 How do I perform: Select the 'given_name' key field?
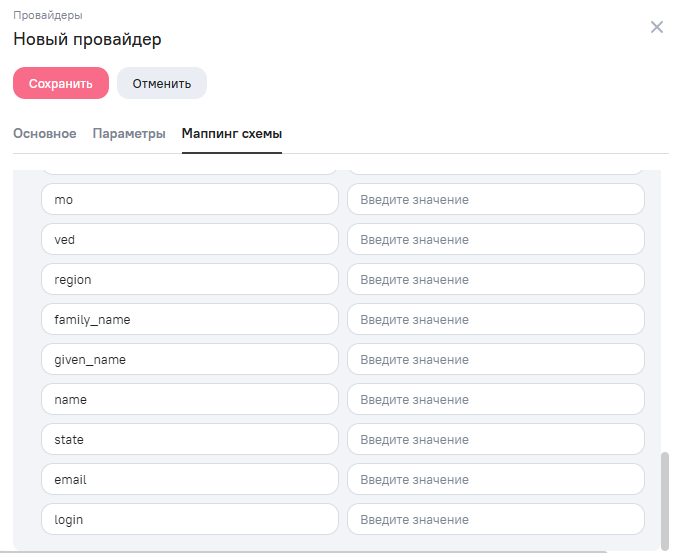point(190,360)
